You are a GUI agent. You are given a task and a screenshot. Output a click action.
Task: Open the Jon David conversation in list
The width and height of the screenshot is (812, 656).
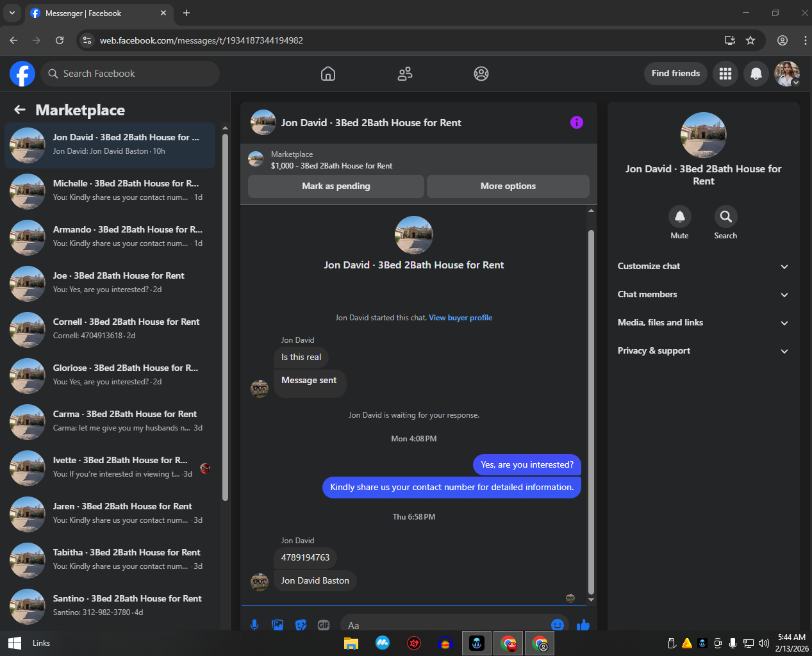pyautogui.click(x=110, y=145)
